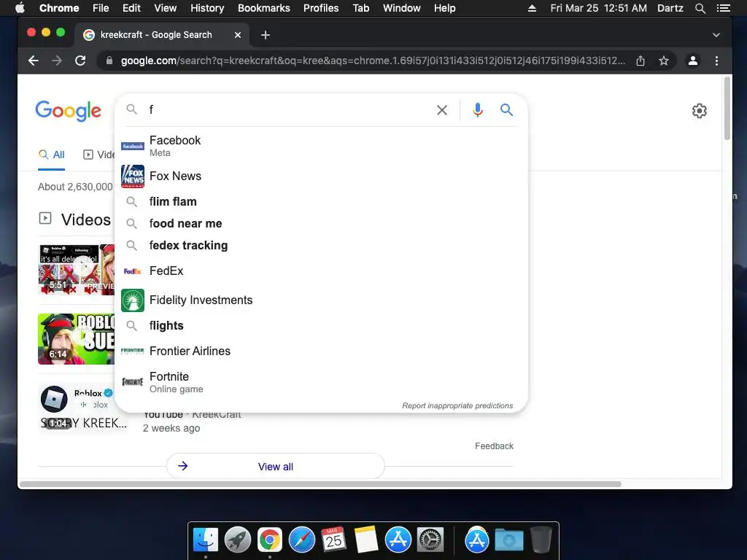
Task: Open the 6:14 Roblox video thumbnail
Action: tap(76, 339)
